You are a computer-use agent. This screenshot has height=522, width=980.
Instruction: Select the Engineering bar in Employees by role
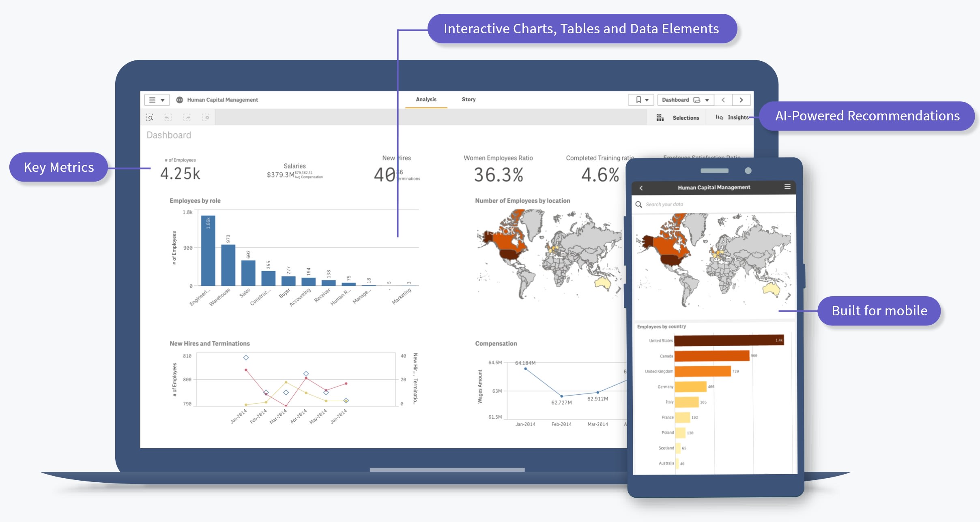(208, 251)
